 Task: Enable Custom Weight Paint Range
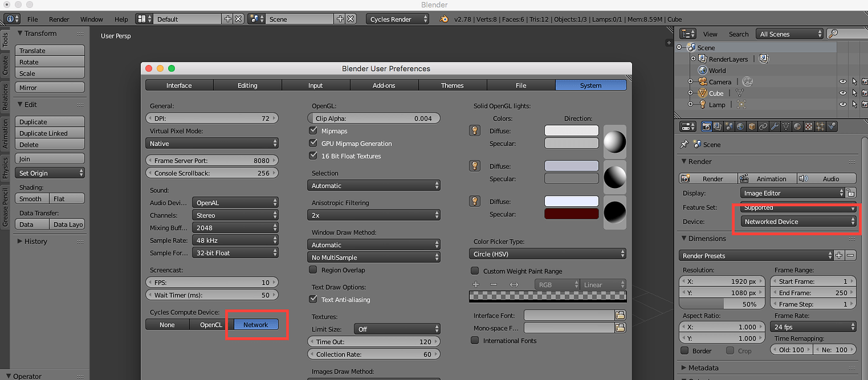click(x=475, y=271)
